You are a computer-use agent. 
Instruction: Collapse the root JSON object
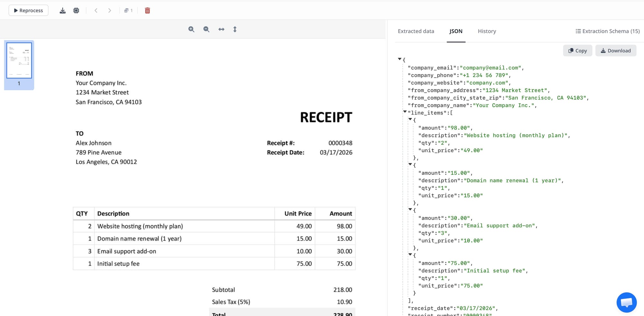400,59
